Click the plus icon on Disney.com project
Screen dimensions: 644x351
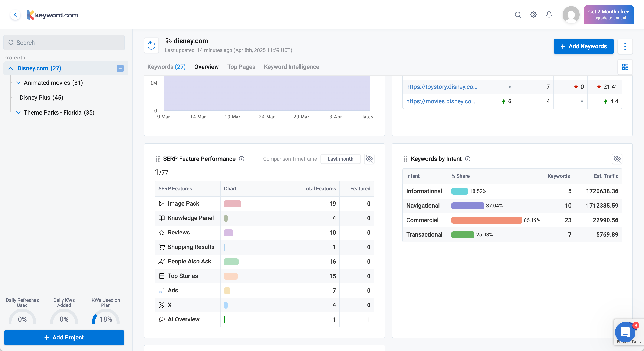[x=120, y=68]
